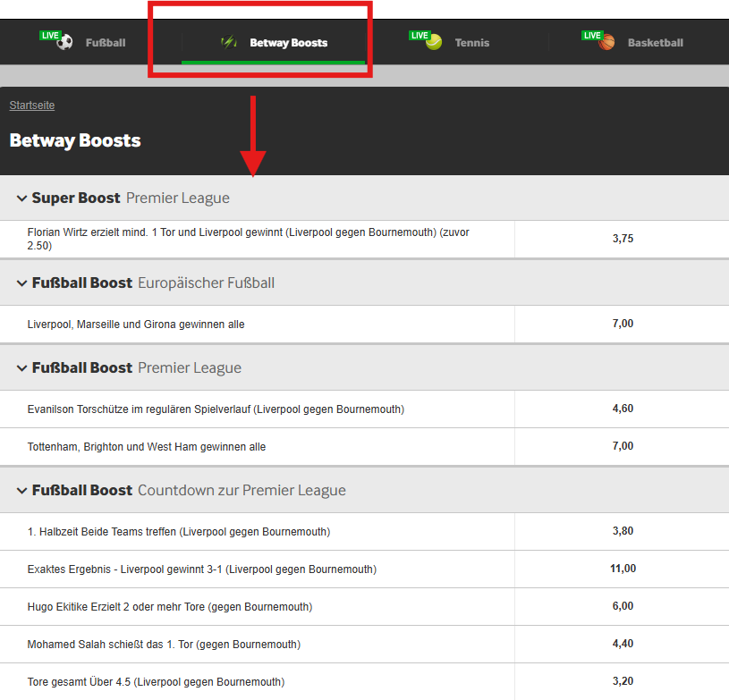Select odds 3,75 for Florian Wirtz bet
This screenshot has width=729, height=700.
[622, 239]
